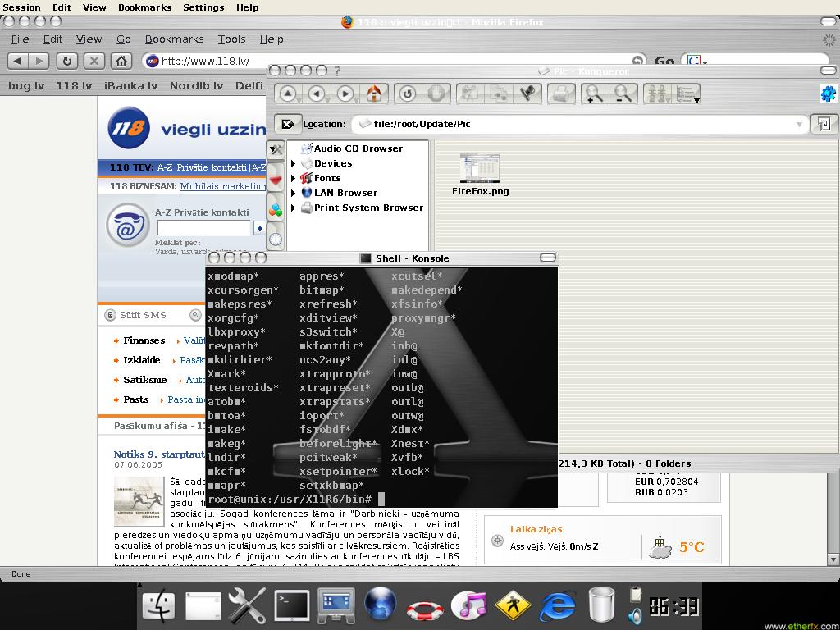Viewport: 840px width, 630px height.
Task: Click the Firefox URL address field
Action: (395, 61)
